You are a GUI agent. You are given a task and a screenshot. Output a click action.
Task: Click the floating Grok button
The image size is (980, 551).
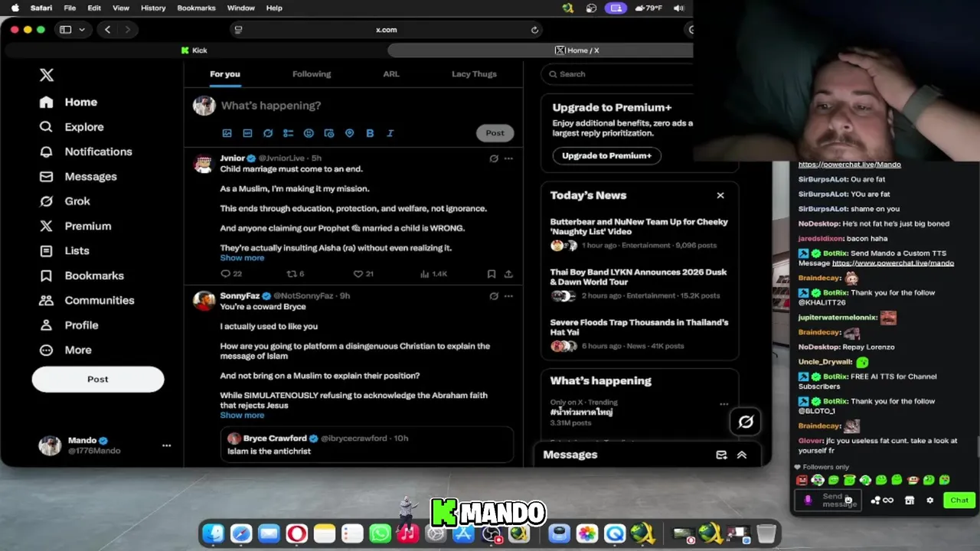[x=746, y=422]
